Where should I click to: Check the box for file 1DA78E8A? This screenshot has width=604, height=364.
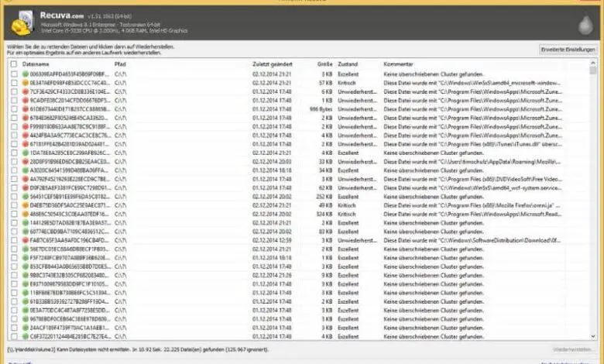[14, 153]
